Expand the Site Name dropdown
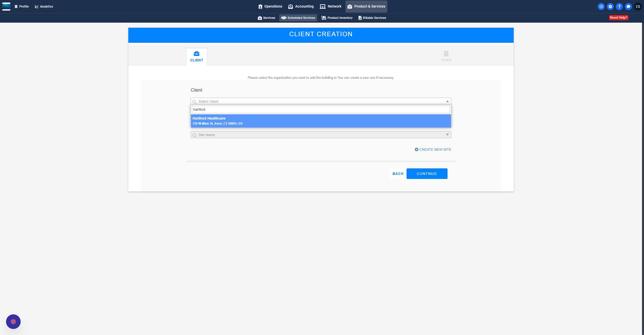Viewport: 644px width, 335px height. coord(447,135)
